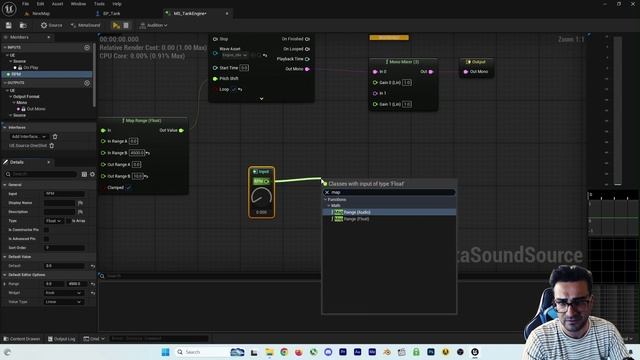Open the Wave Asset dropdown
This screenshot has height=360, width=640.
coord(234,55)
